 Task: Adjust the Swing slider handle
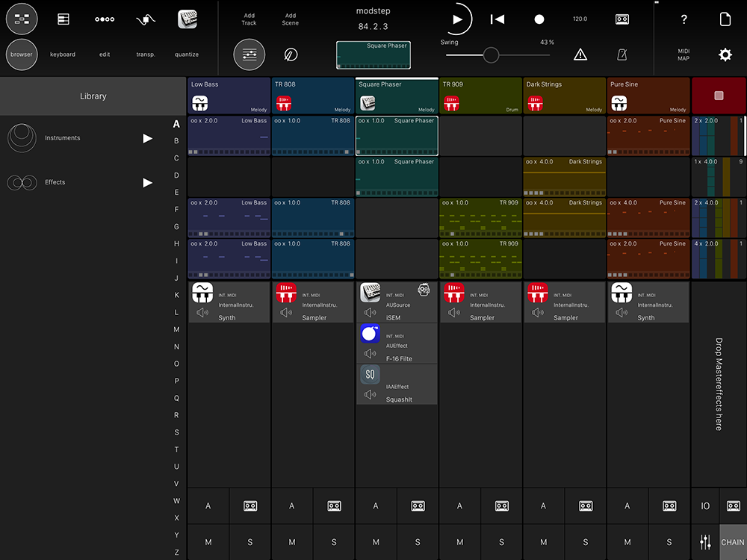click(491, 55)
